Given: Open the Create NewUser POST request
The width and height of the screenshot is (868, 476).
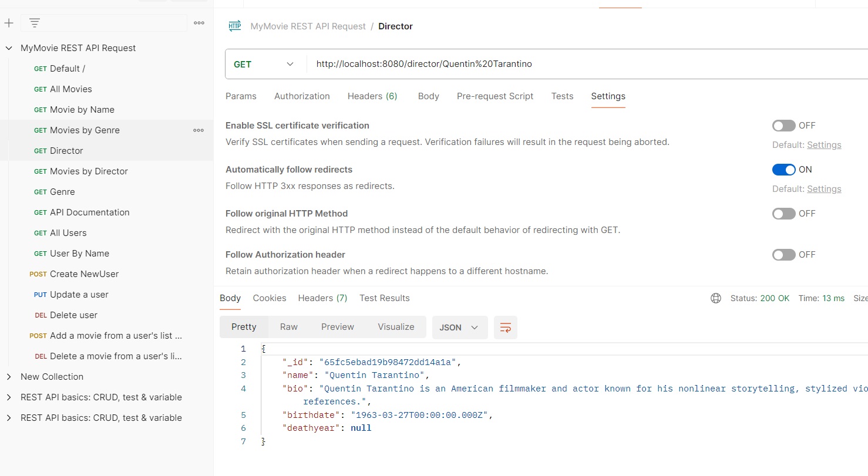Looking at the screenshot, I should (84, 274).
